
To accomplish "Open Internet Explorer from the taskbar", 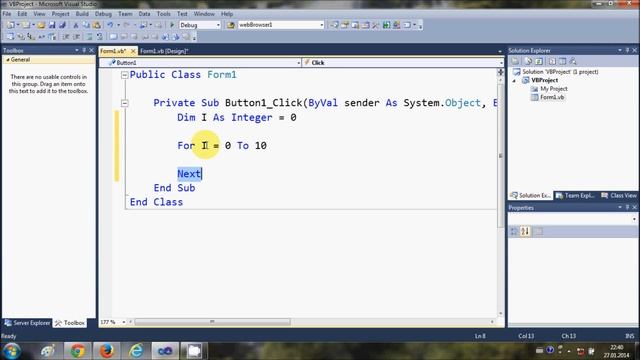I will coord(136,351).
